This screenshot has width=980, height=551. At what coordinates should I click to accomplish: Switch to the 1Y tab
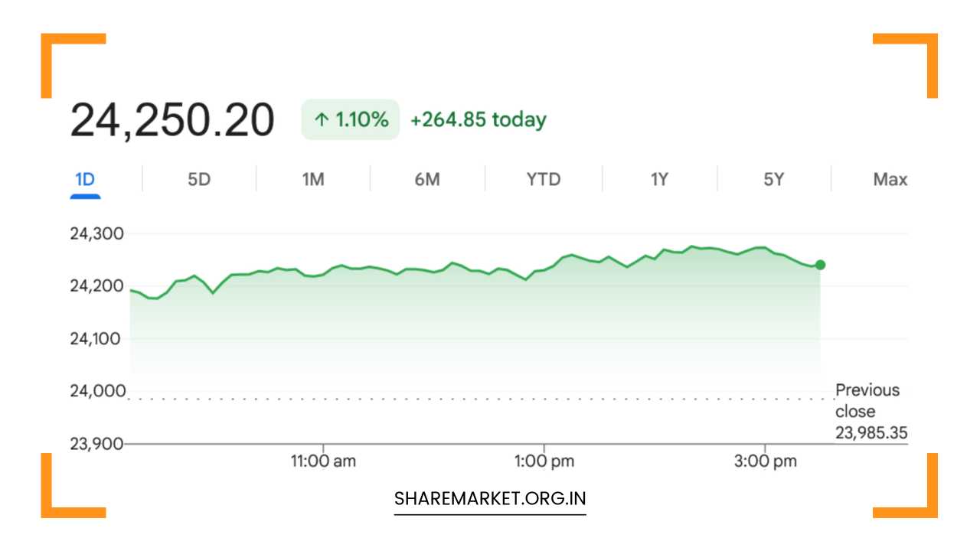pyautogui.click(x=659, y=180)
